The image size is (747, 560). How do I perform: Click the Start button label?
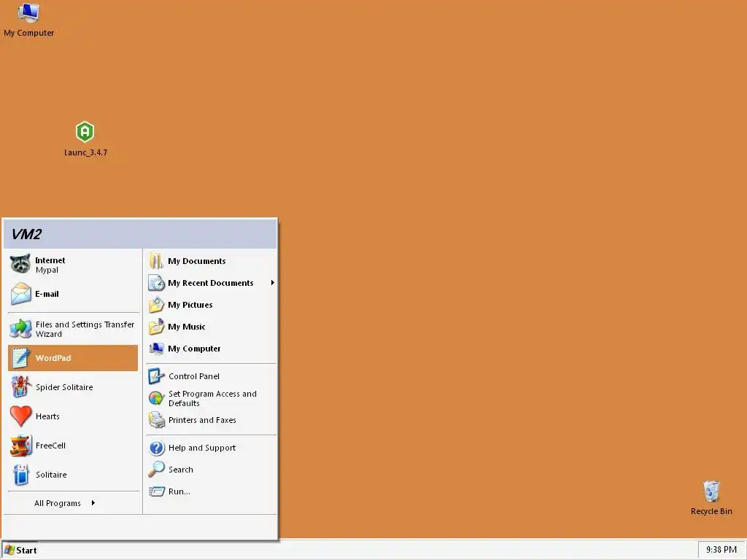pos(26,550)
